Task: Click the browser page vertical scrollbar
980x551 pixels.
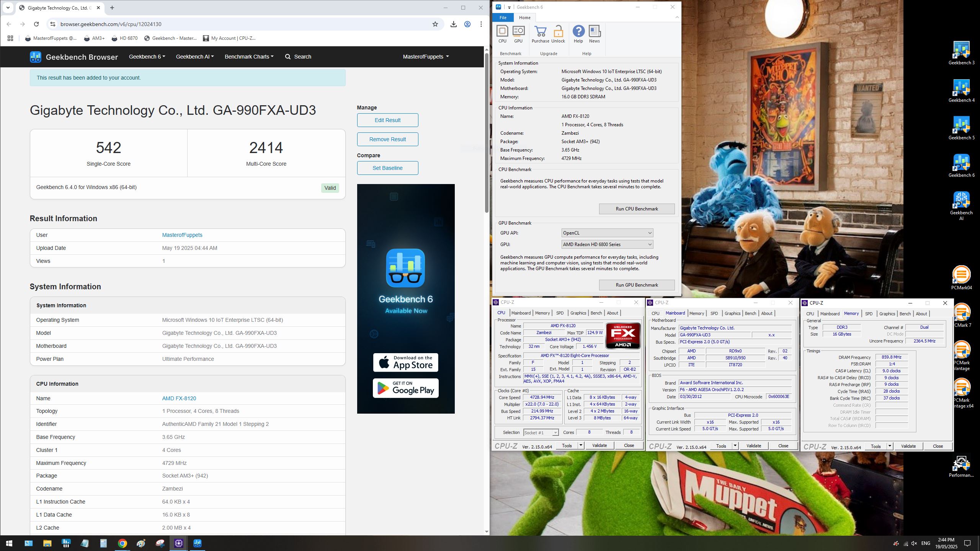Action: [x=487, y=133]
